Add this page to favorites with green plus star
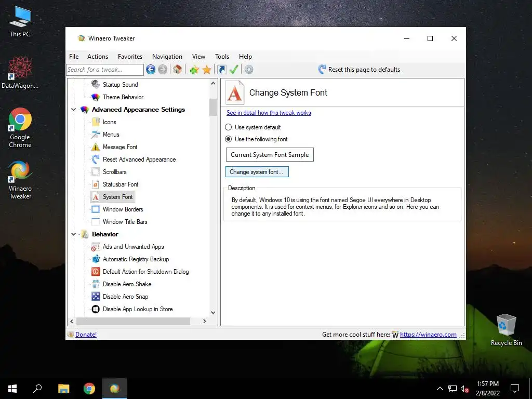 pos(194,70)
